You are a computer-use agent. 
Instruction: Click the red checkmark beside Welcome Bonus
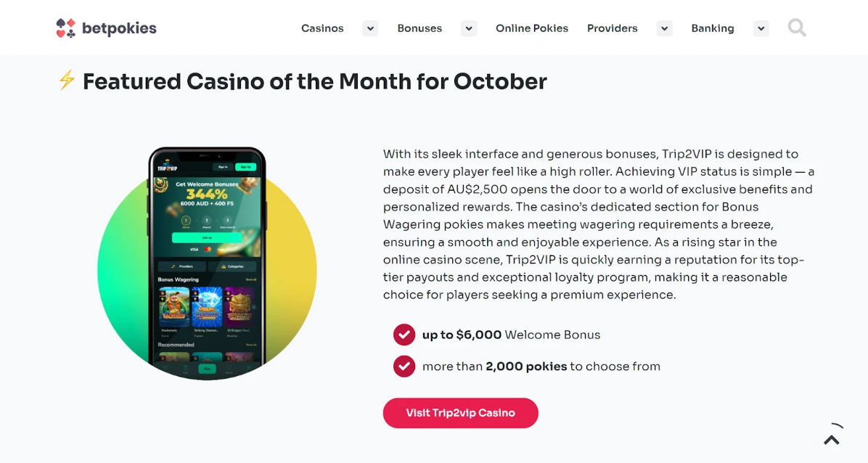coord(404,335)
